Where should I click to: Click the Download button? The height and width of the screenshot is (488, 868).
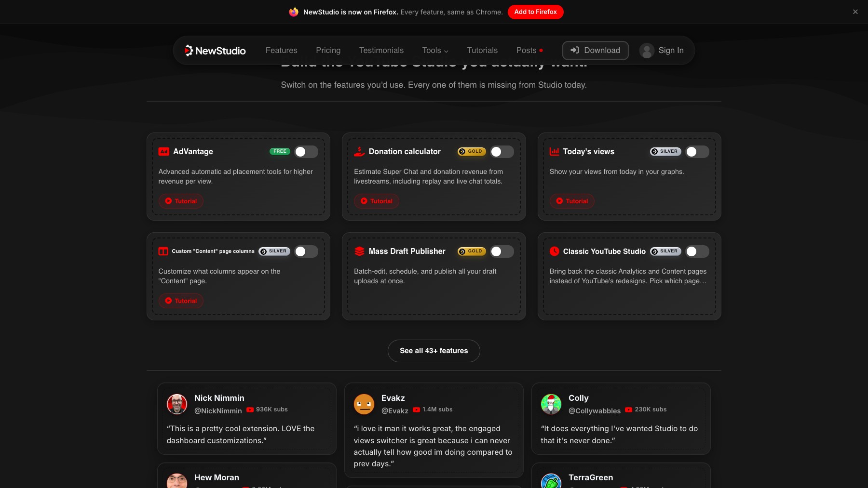coord(595,51)
